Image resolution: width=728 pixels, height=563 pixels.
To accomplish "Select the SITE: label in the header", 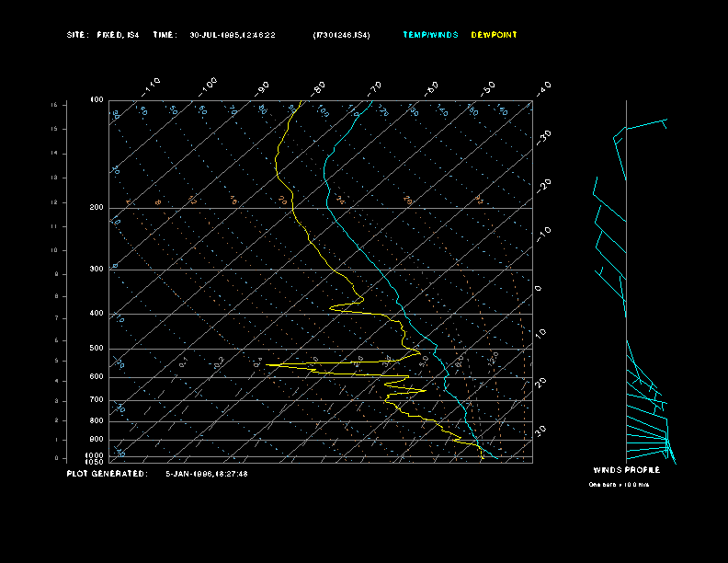I will point(77,35).
